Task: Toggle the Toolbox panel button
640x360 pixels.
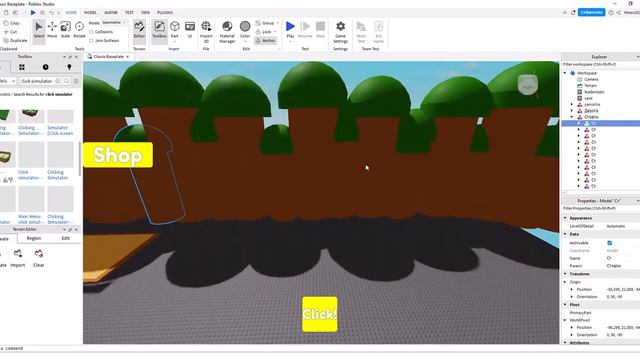Action: (x=159, y=30)
